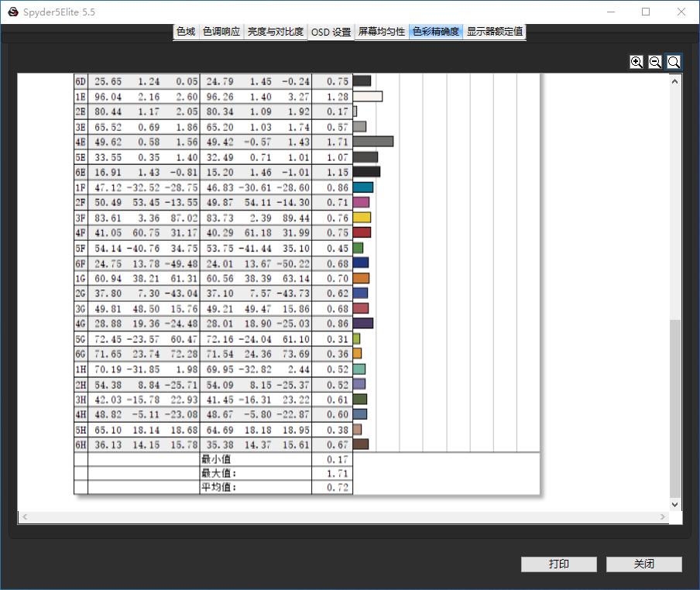Click the Spyder5Elite app icon in title bar
This screenshot has width=700, height=590.
point(13,12)
